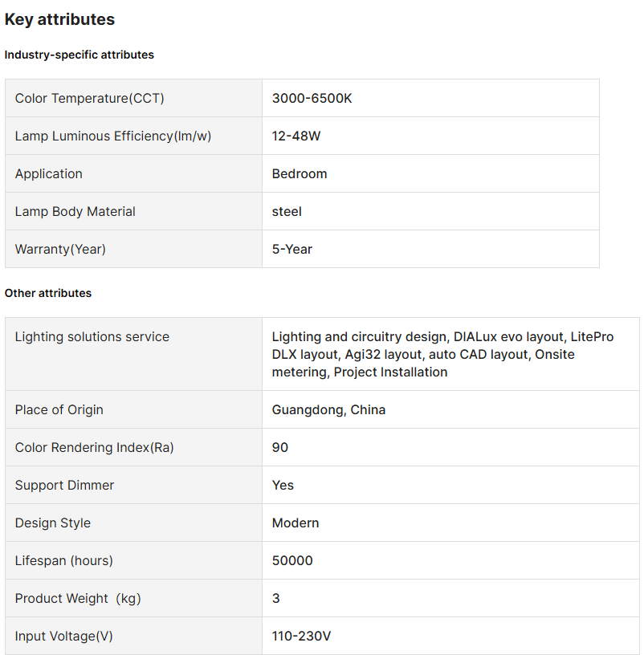Click the Lighting solutions service label

click(x=92, y=336)
